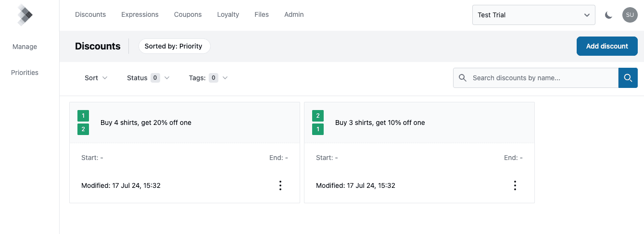
Task: Expand the Tags filter dropdown
Action: click(208, 78)
